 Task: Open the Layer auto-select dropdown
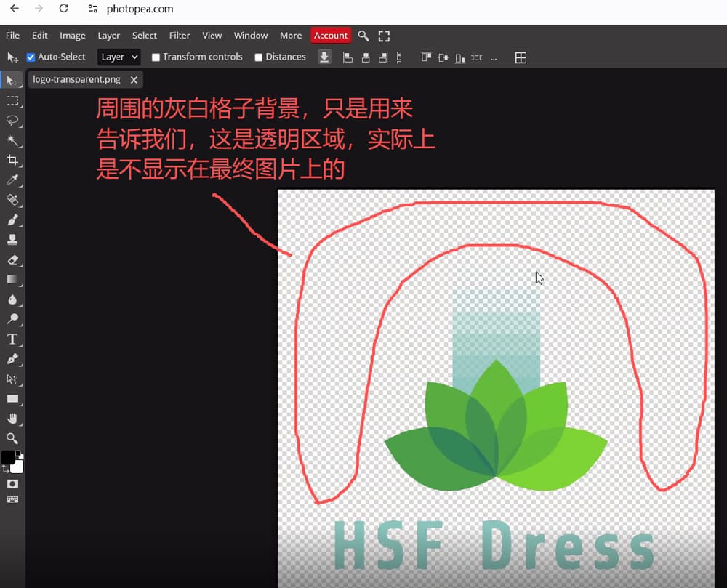[x=119, y=57]
